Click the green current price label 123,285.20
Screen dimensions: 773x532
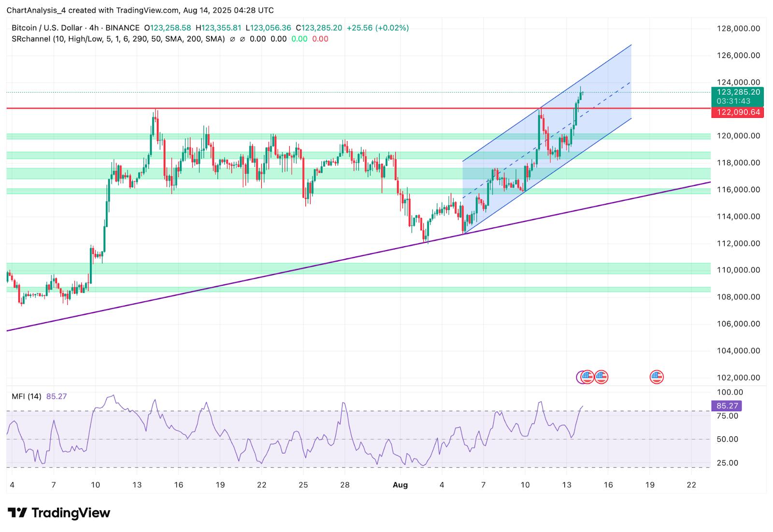click(x=738, y=92)
